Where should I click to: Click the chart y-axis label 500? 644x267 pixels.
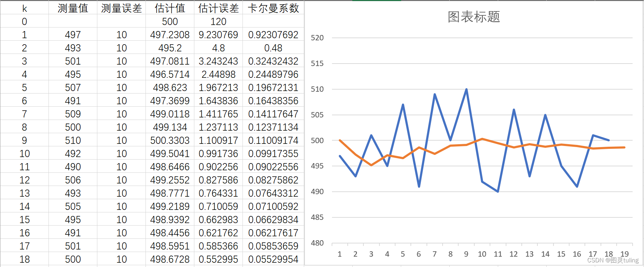tap(317, 141)
